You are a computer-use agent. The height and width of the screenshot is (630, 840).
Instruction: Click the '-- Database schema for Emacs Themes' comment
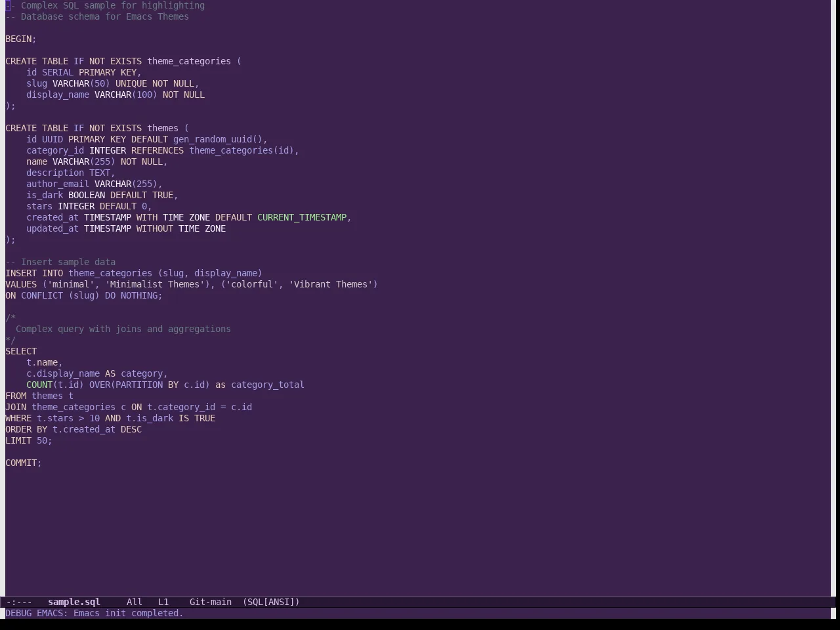click(97, 16)
